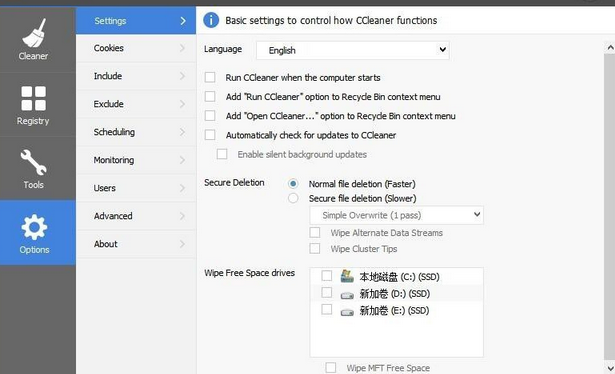The image size is (615, 374).
Task: Switch to the Settings options page
Action: [136, 21]
